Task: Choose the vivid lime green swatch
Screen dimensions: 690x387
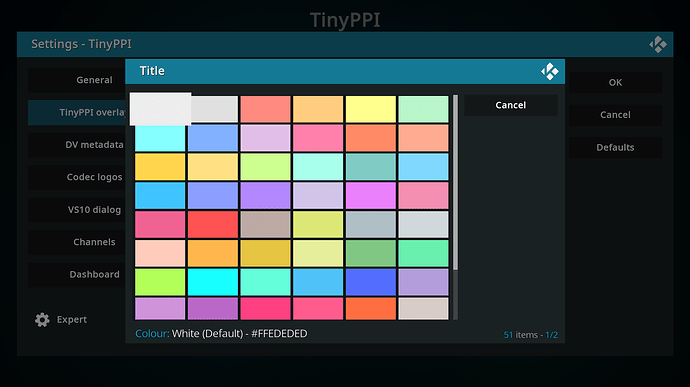Action: [160, 282]
